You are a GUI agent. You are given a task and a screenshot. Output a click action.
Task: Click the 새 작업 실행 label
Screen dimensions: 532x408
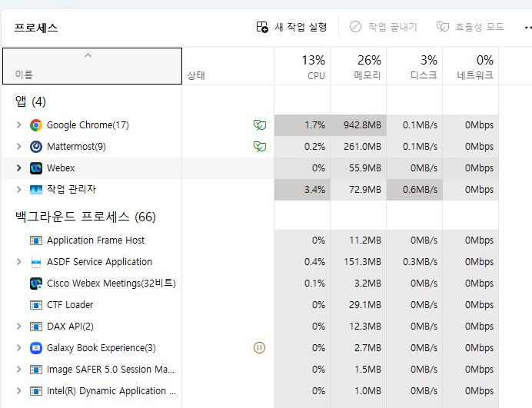[301, 27]
